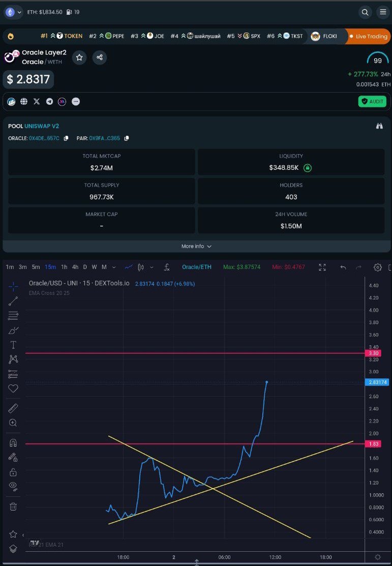Select the trend line tool
The width and height of the screenshot is (392, 566).
[13, 301]
